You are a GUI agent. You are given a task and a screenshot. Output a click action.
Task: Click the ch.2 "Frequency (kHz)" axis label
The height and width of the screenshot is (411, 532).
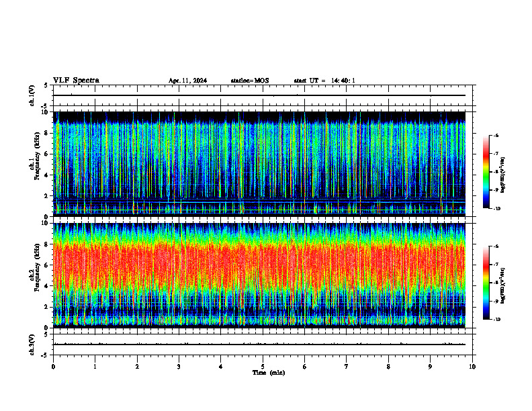(38, 267)
